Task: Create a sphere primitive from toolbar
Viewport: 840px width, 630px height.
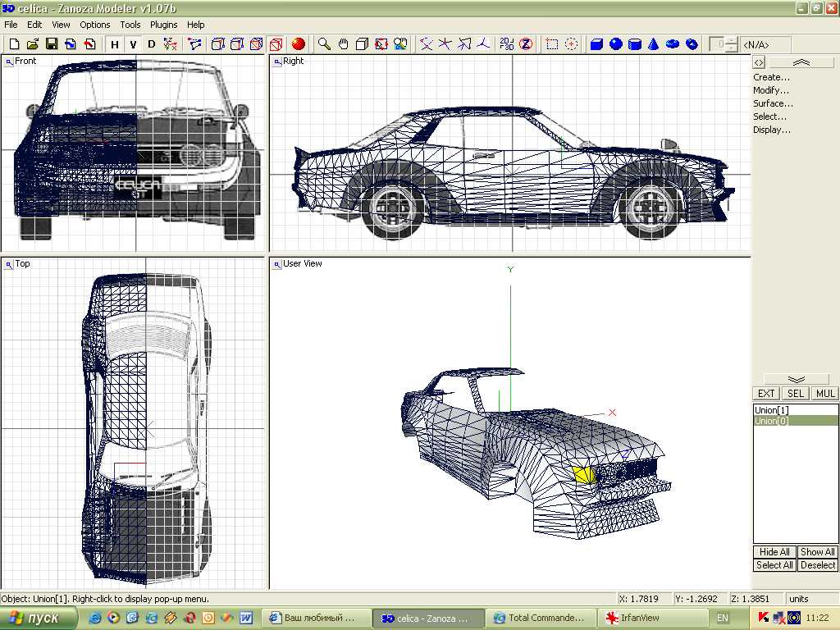Action: pyautogui.click(x=615, y=44)
